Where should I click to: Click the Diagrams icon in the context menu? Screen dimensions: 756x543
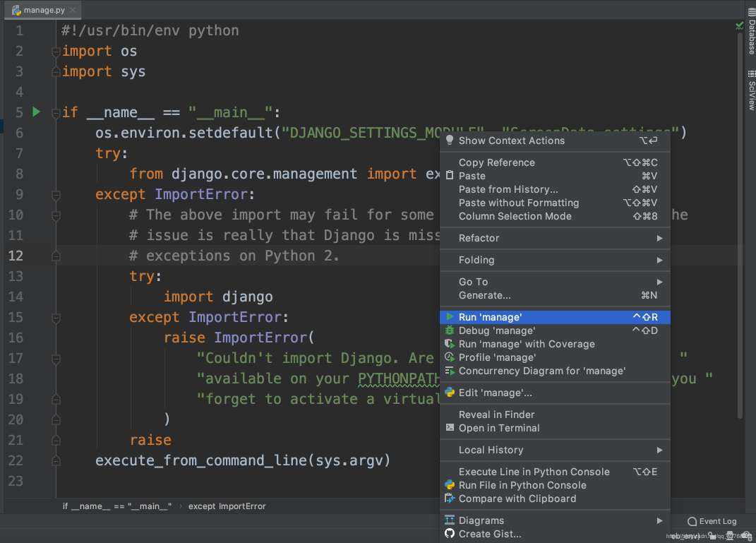coord(450,520)
